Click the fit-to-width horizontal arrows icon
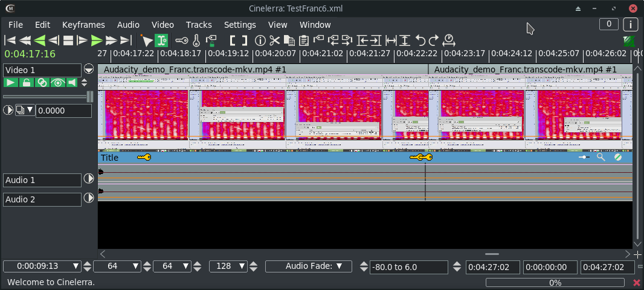The image size is (644, 290). (391, 40)
